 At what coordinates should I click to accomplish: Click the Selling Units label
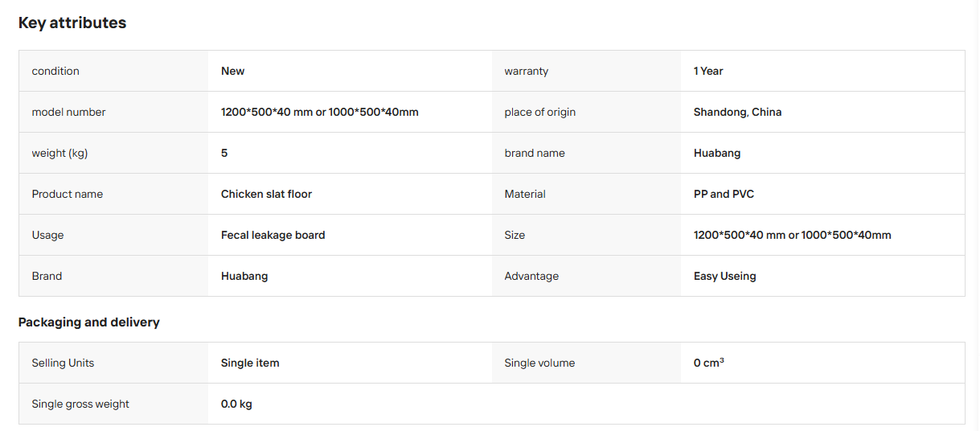(x=63, y=363)
